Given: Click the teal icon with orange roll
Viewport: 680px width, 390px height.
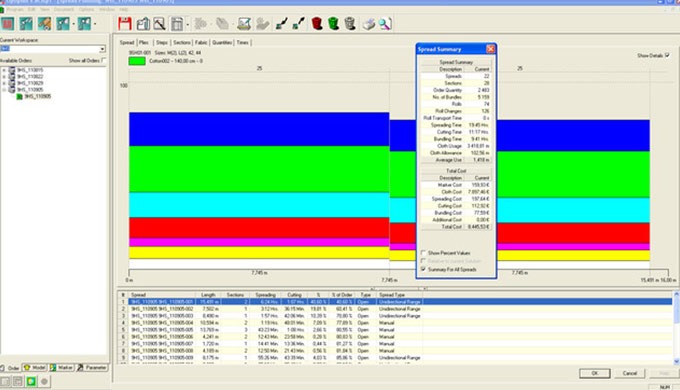Looking at the screenshot, I should click(x=44, y=23).
